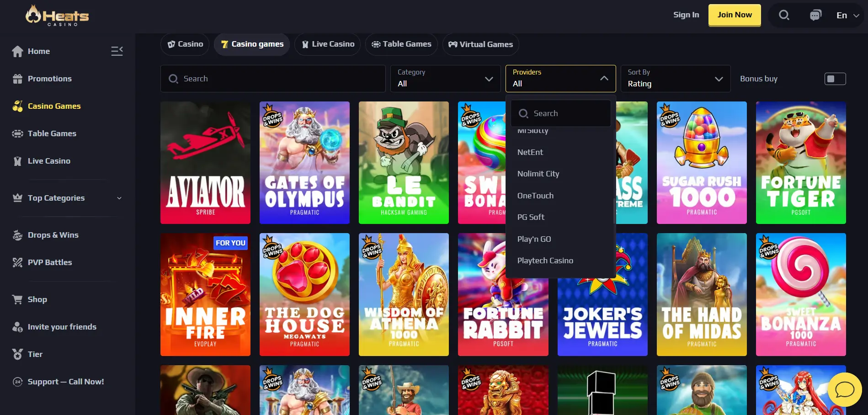This screenshot has height=415, width=868.
Task: Select PG Soft from providers list
Action: [531, 217]
